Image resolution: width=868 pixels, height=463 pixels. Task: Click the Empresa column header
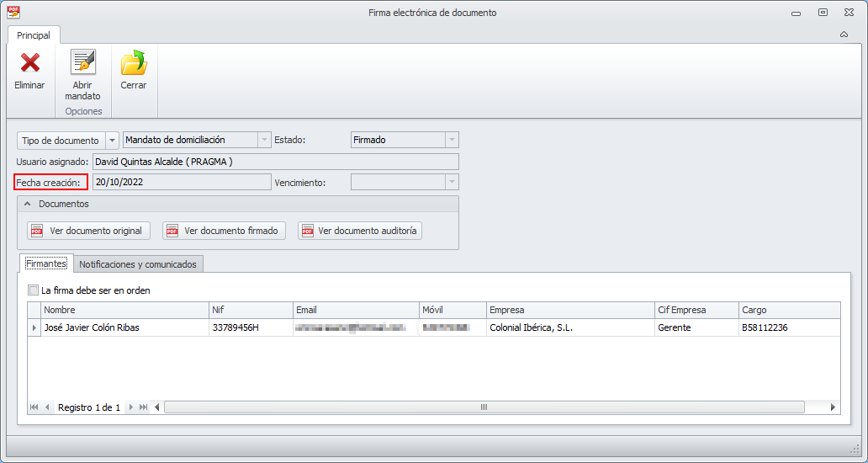(x=571, y=310)
